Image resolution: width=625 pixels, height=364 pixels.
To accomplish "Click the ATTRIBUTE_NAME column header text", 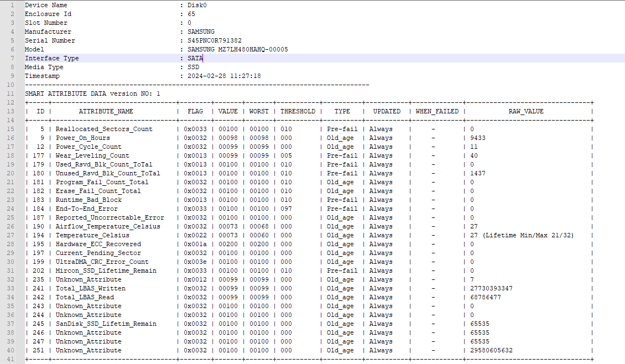I will (x=106, y=111).
